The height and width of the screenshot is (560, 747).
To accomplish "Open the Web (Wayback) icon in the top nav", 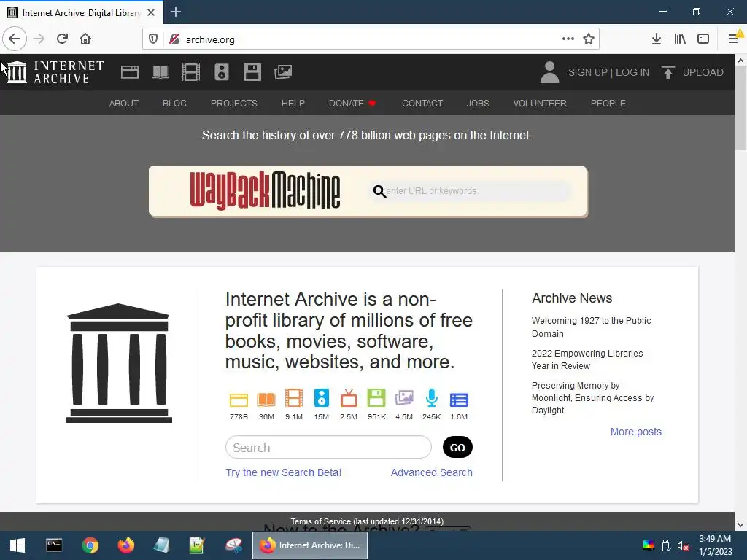I will coord(130,72).
